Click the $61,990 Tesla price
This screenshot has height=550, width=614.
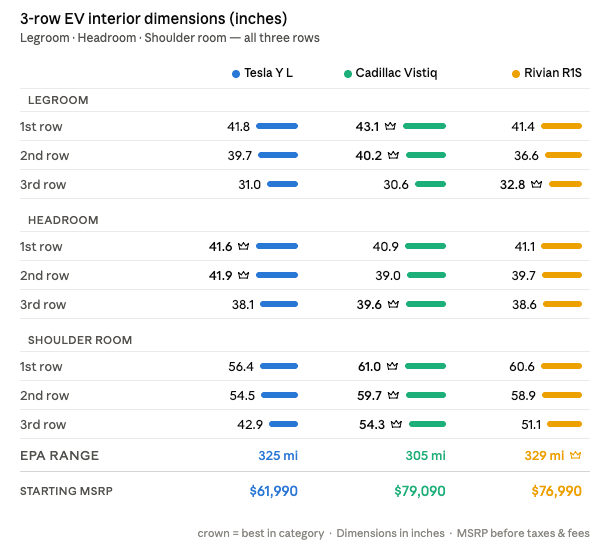coord(274,490)
